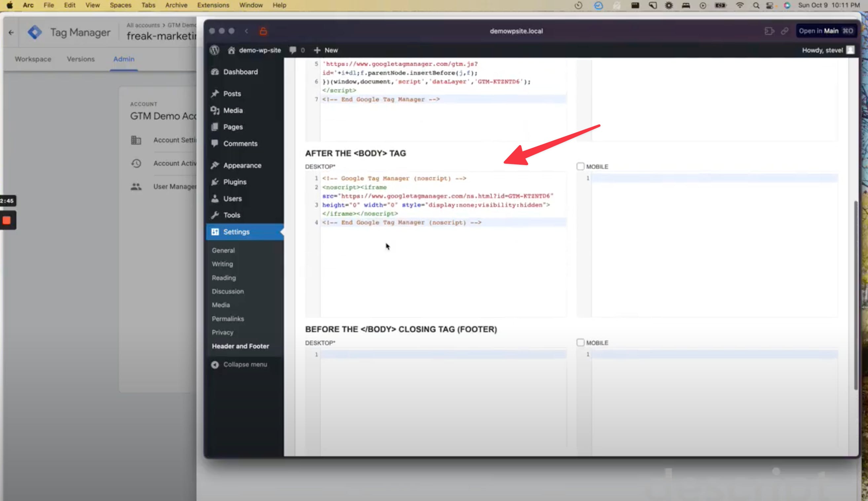Viewport: 868px width, 501px height.
Task: Open the Tools menu
Action: (232, 215)
